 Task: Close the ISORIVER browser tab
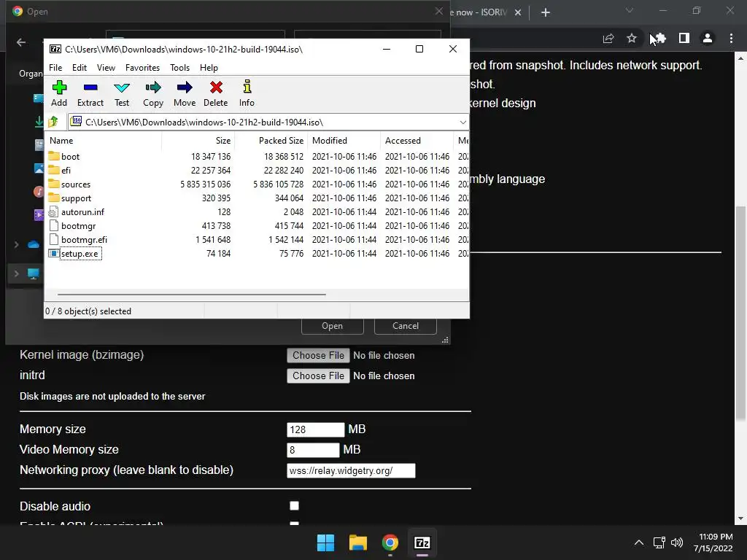pos(518,12)
